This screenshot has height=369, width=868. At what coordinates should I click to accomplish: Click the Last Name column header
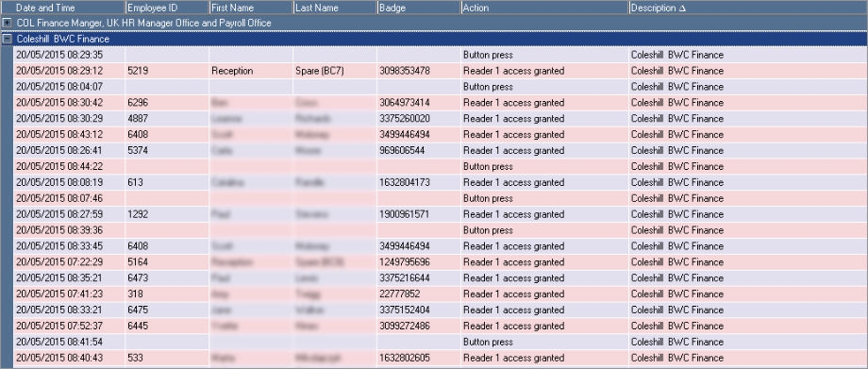click(336, 8)
